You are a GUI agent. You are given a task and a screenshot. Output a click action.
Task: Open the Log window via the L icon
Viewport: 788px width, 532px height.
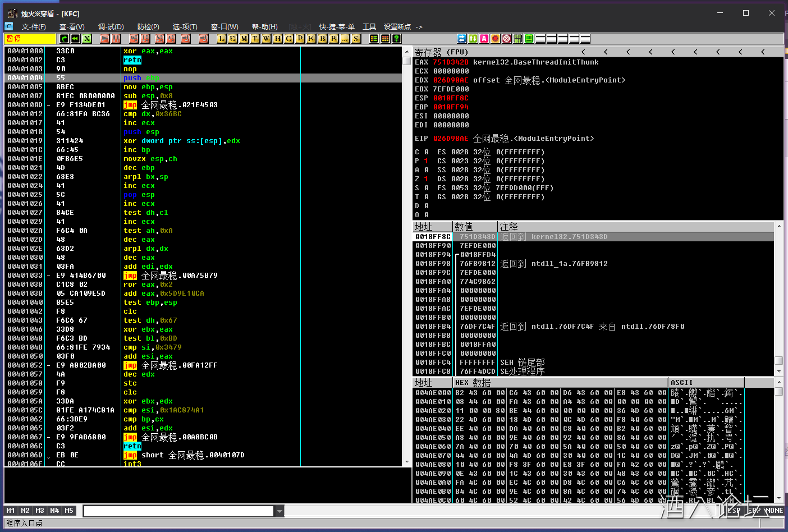(222, 39)
